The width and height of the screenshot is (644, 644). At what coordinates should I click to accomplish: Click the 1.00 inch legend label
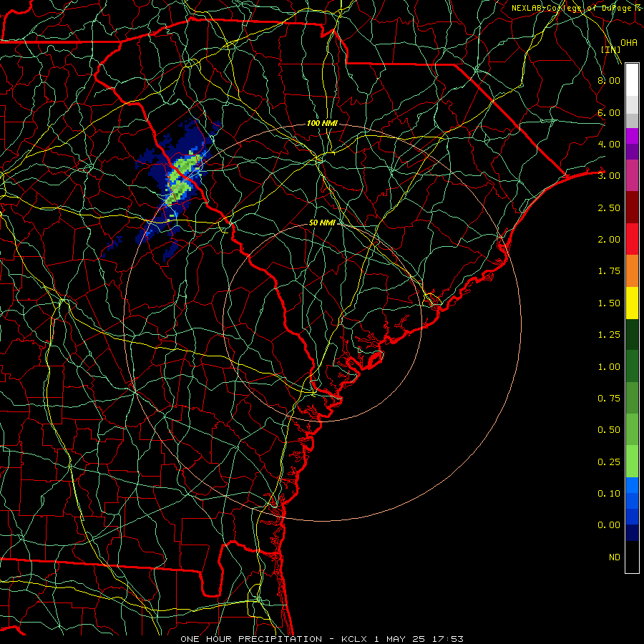pos(609,367)
